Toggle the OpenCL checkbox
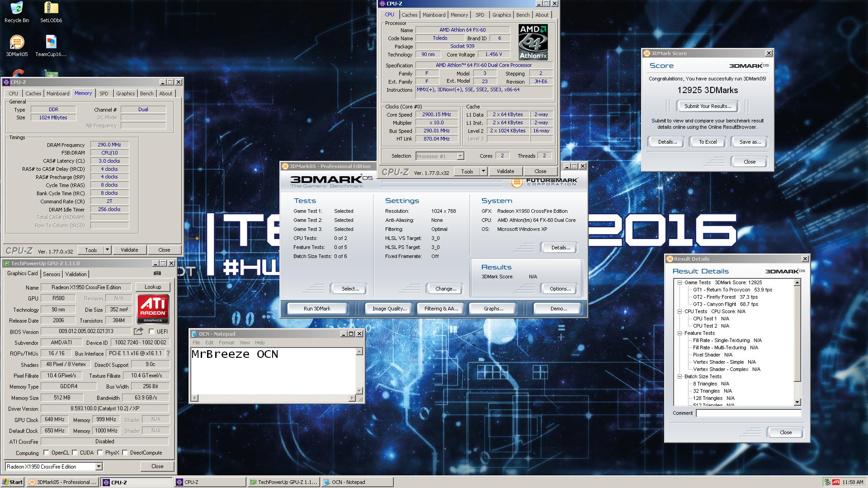Screen dimensions: 868x488 [46, 452]
